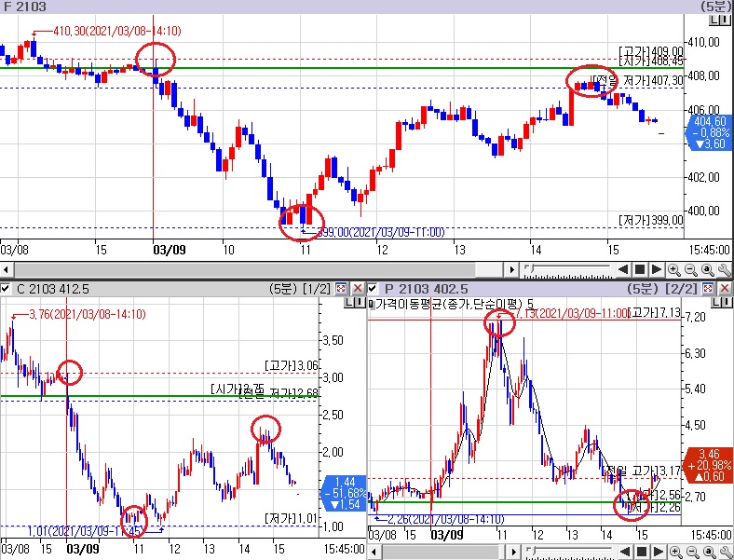The width and height of the screenshot is (734, 560).
Task: Play forward on the P 2103 chart
Action: point(659,552)
